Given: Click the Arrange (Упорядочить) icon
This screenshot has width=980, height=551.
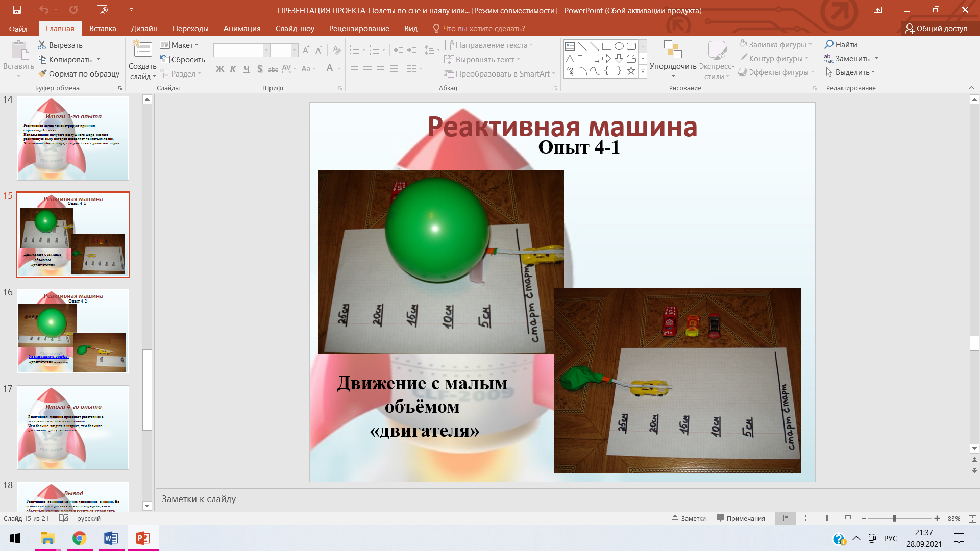Looking at the screenshot, I should [673, 50].
